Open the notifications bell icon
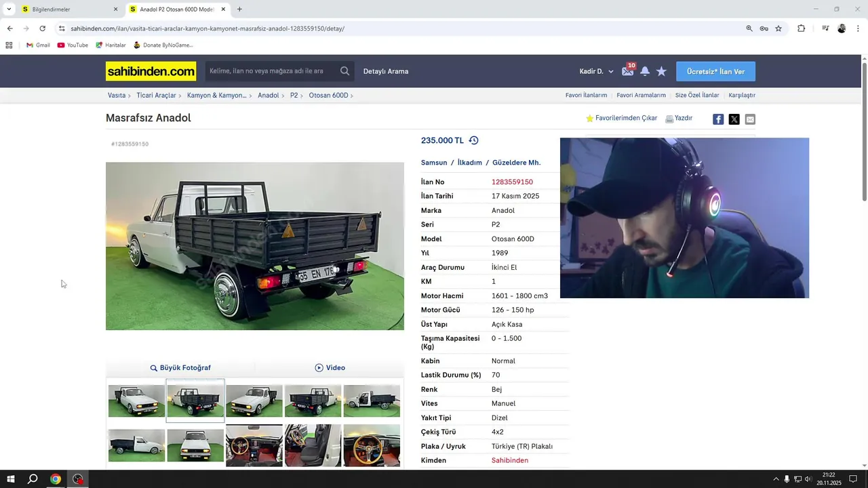 tap(645, 71)
